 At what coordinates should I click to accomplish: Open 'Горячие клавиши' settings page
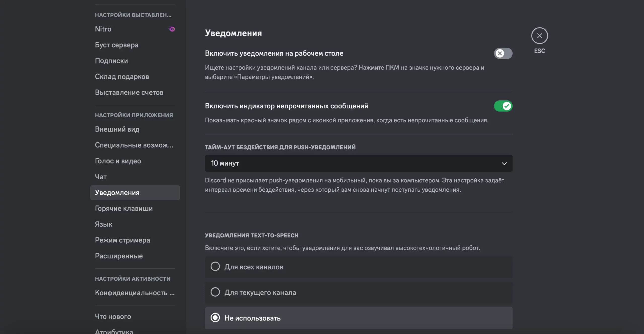(124, 208)
